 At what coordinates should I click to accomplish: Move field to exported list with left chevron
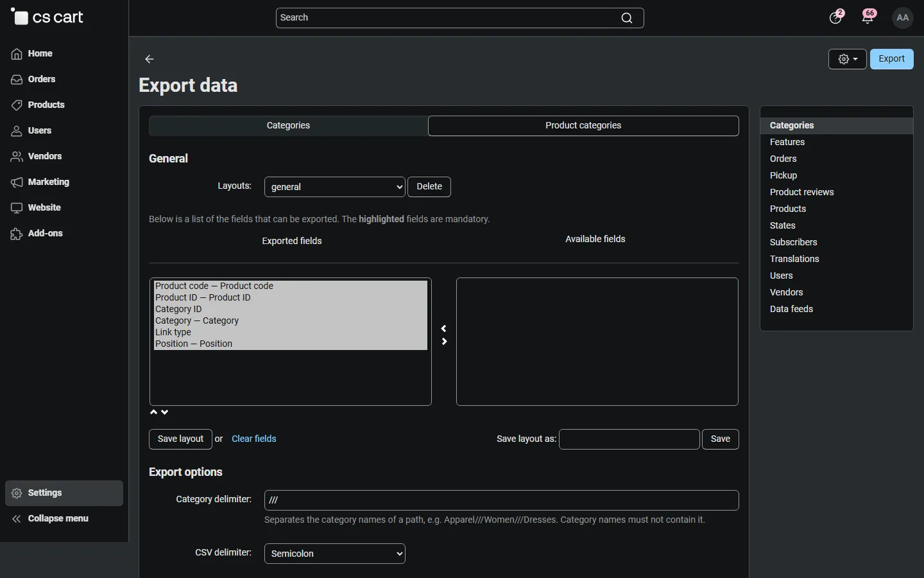pos(444,329)
